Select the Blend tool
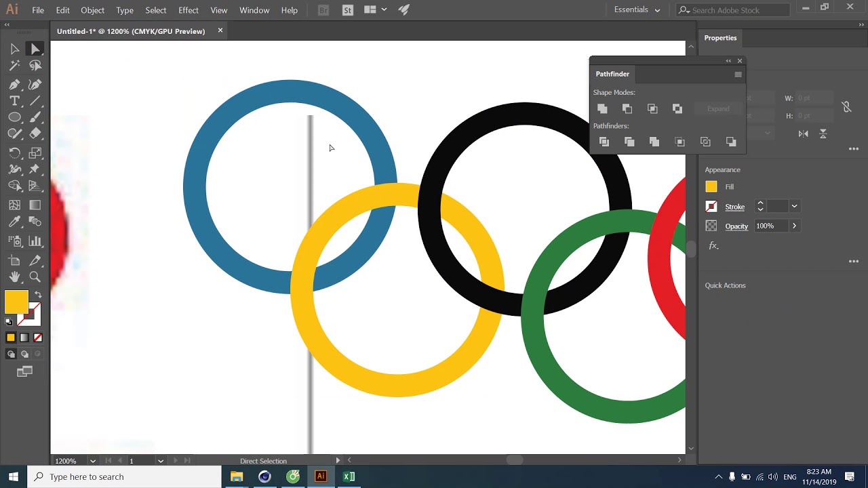 click(x=35, y=222)
